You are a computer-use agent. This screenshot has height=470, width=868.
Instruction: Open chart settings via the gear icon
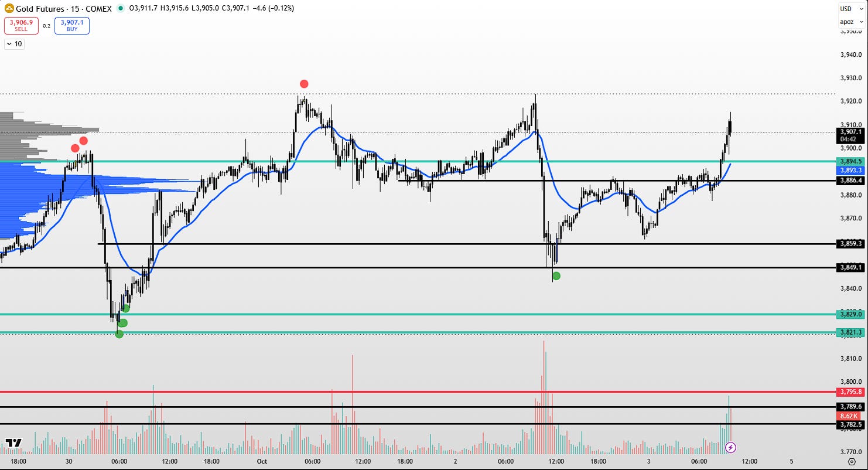tap(851, 462)
